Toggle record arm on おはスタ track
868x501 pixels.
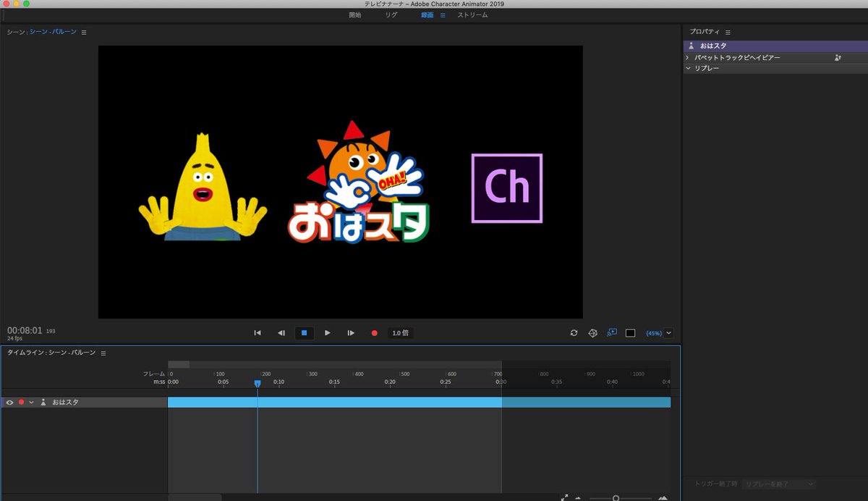click(21, 402)
